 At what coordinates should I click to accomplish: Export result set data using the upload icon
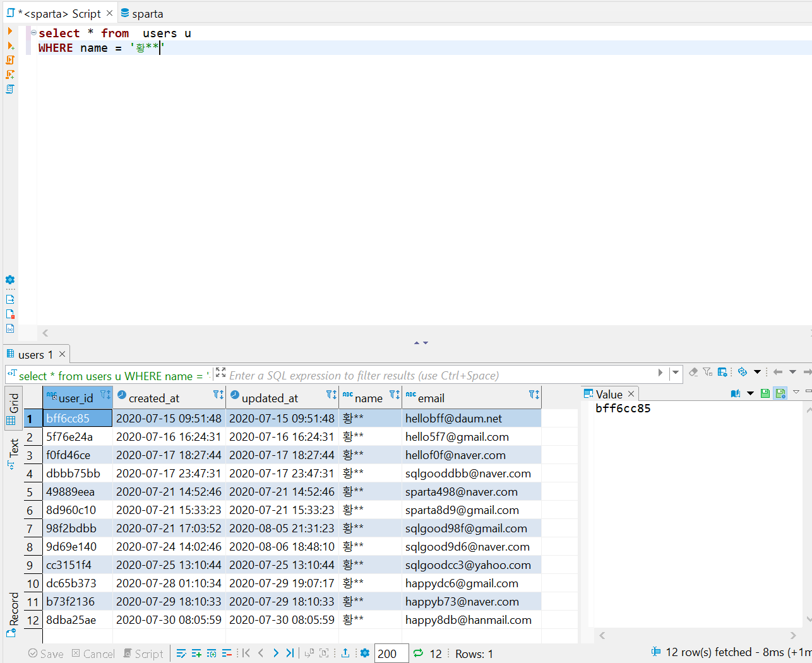tap(345, 654)
